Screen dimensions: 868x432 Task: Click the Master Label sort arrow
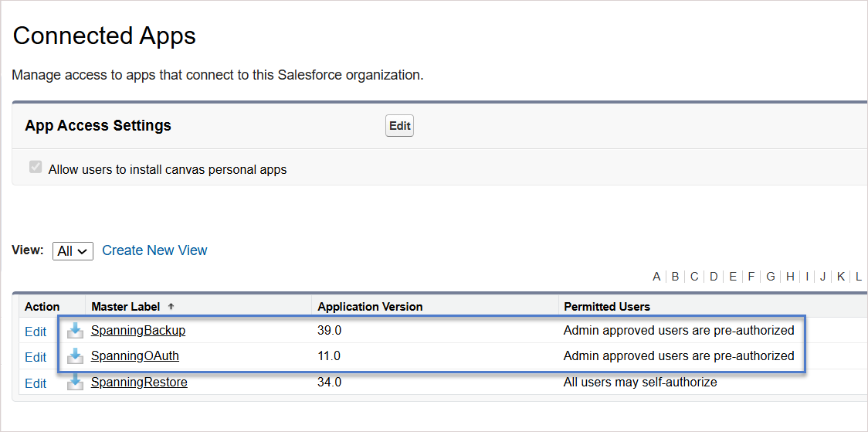[x=171, y=306]
